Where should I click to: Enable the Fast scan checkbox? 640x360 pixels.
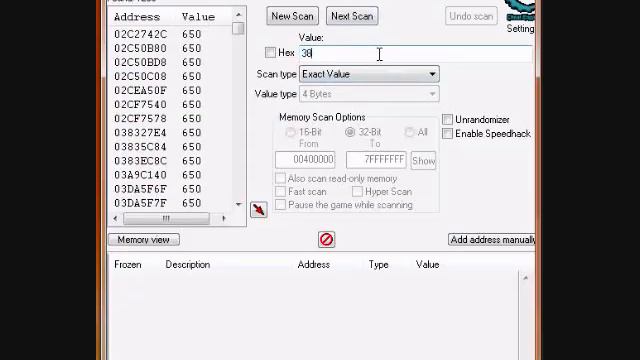click(x=280, y=191)
